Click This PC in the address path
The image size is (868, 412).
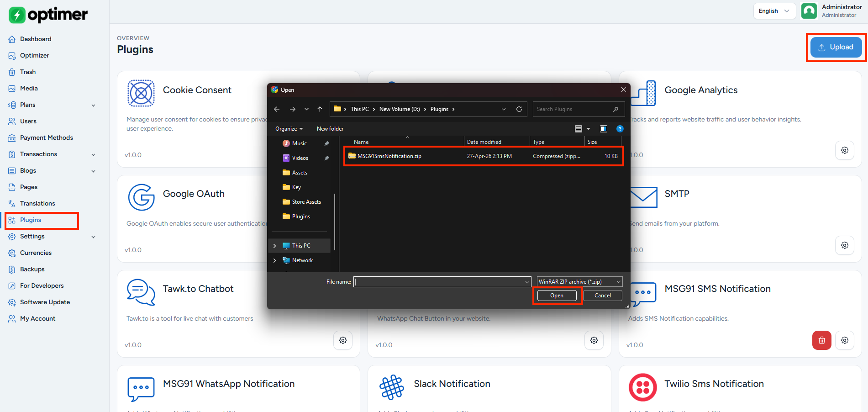[360, 109]
